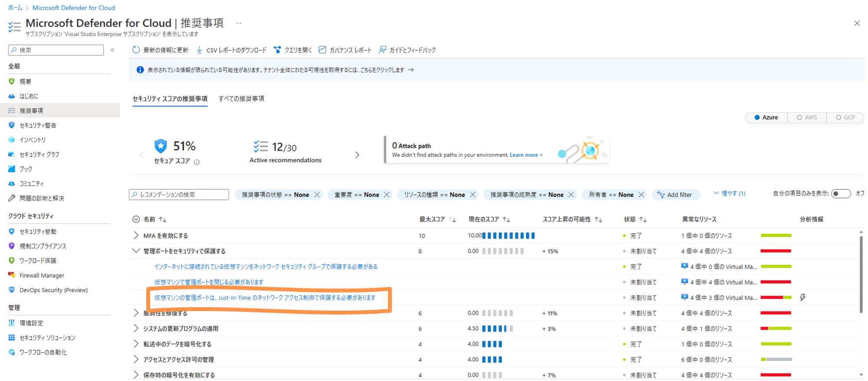Click ホーム breadcrumb link

tap(15, 8)
